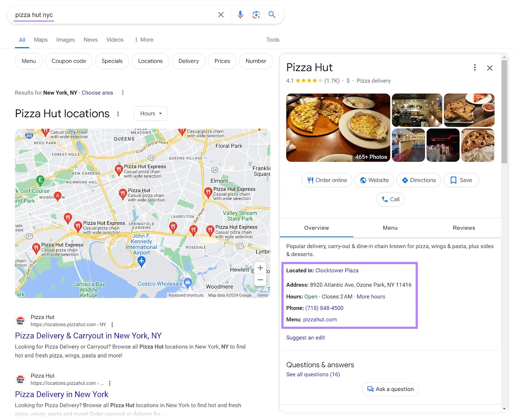Click the Delivery filter chip

189,61
